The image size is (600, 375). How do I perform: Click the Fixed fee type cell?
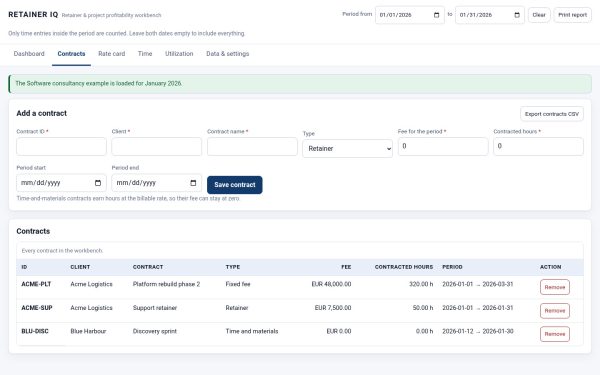(x=238, y=284)
